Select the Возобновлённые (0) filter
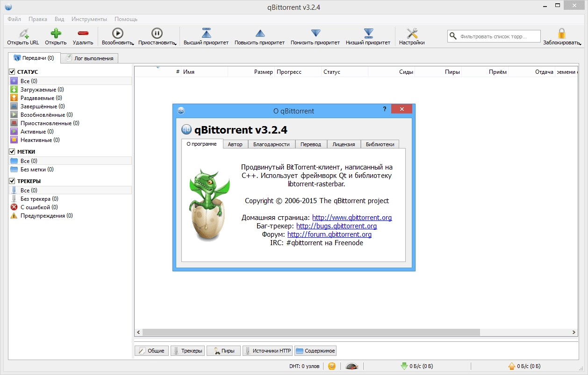Image resolution: width=588 pixels, height=375 pixels. click(x=46, y=115)
